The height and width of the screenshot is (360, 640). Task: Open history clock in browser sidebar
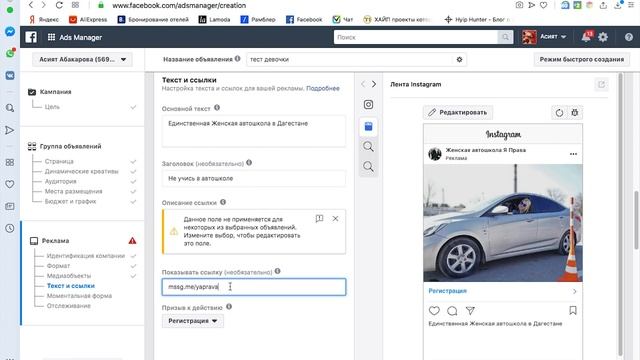(x=10, y=228)
